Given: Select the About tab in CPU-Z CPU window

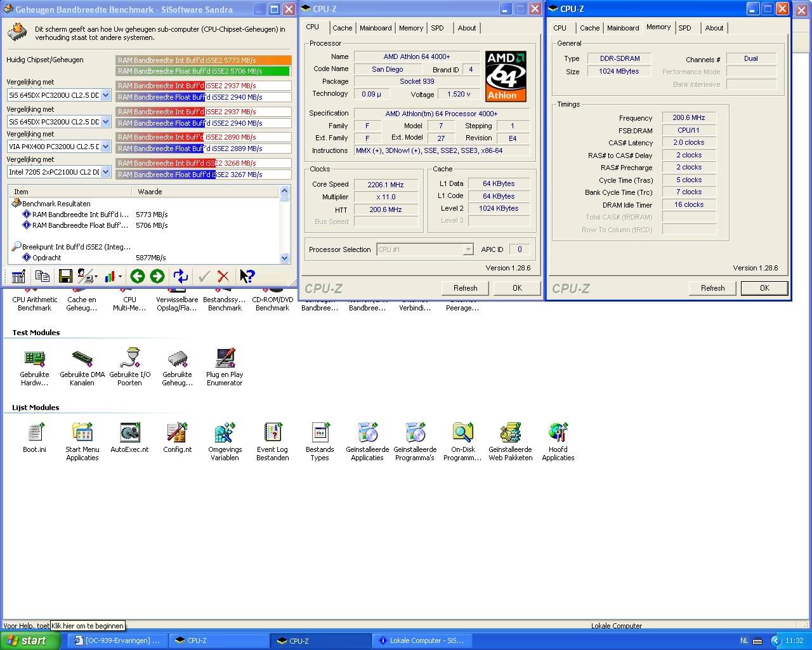Looking at the screenshot, I should click(x=467, y=28).
